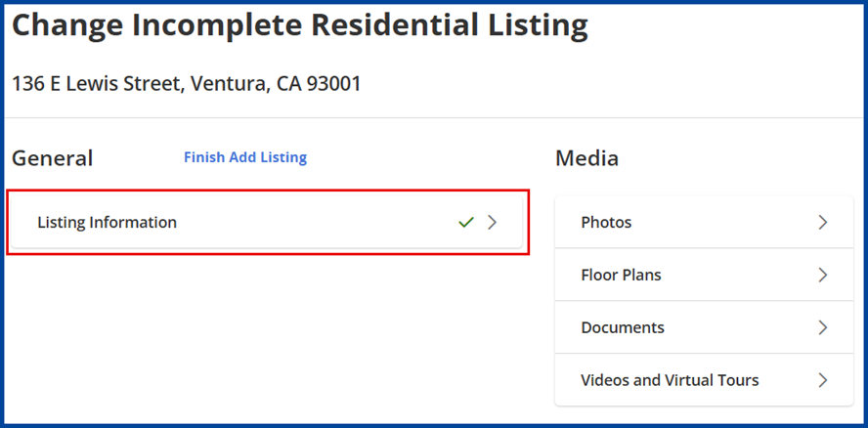Click the arrow icon next to Photos
Viewport: 868px width, 428px height.
pos(822,223)
